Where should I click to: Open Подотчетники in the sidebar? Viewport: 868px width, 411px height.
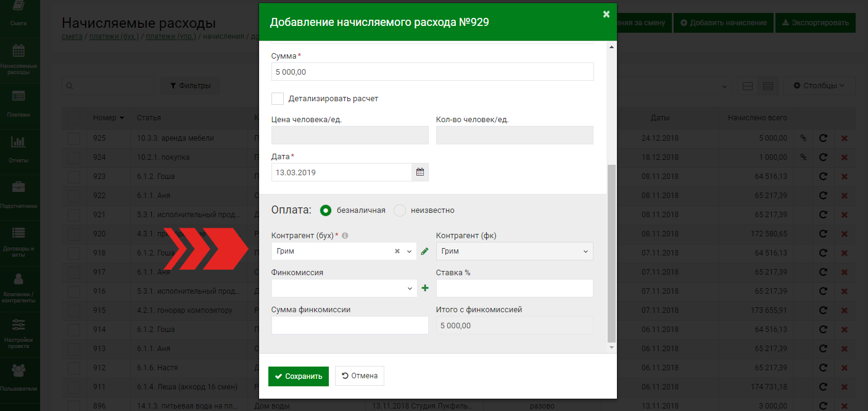pyautogui.click(x=19, y=195)
